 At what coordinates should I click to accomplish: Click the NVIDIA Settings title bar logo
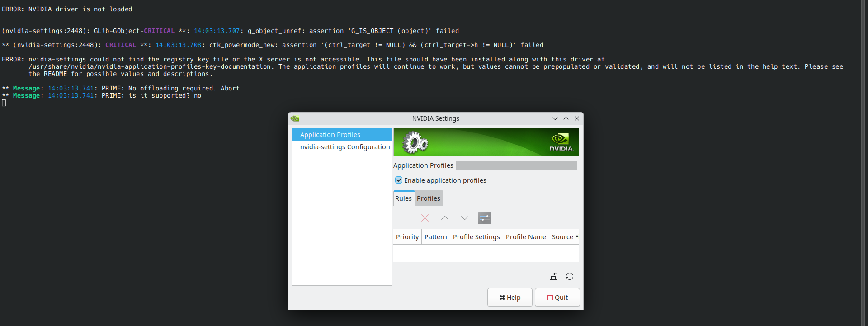coord(295,118)
